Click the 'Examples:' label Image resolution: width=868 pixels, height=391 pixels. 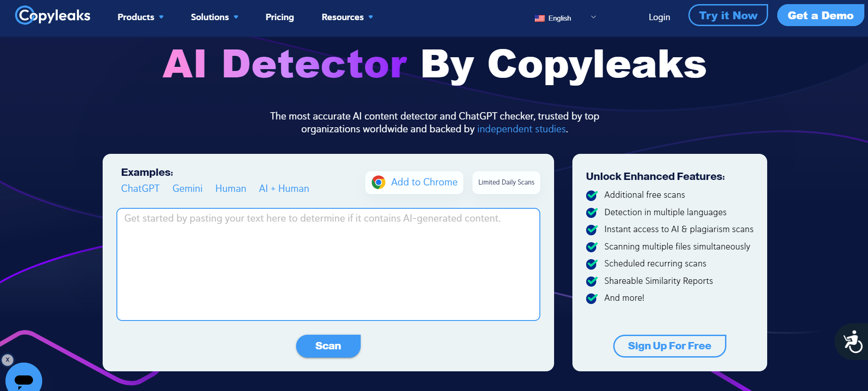[x=147, y=172]
